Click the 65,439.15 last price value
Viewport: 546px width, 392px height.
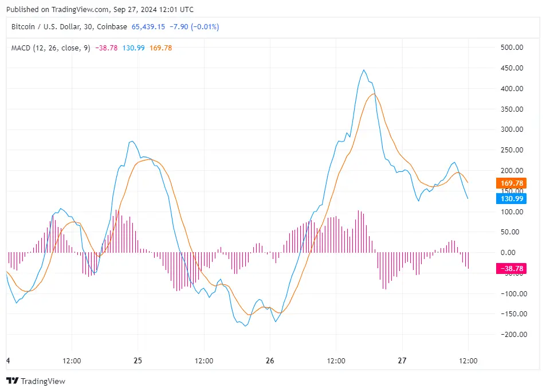pos(148,27)
